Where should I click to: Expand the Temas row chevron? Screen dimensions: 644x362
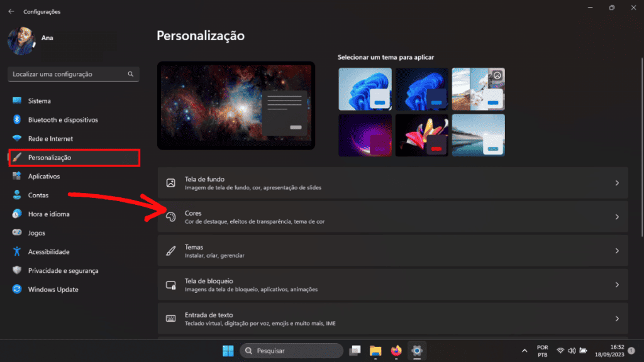click(617, 251)
